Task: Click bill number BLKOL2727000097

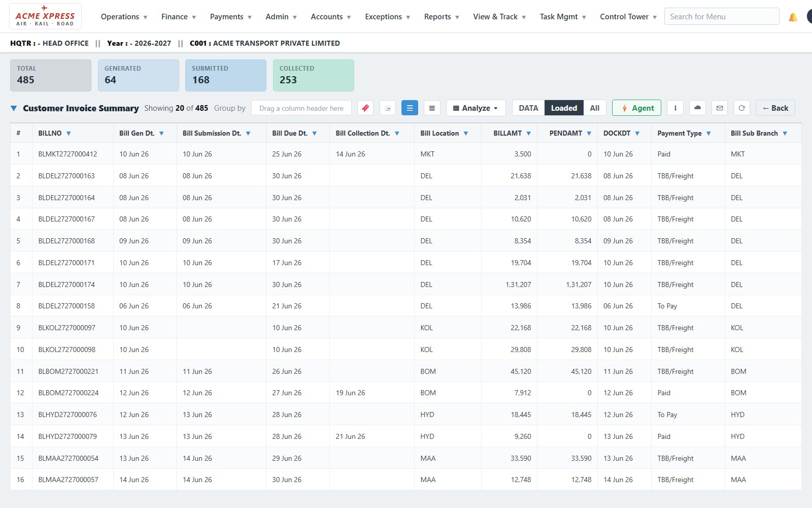Action: click(66, 328)
